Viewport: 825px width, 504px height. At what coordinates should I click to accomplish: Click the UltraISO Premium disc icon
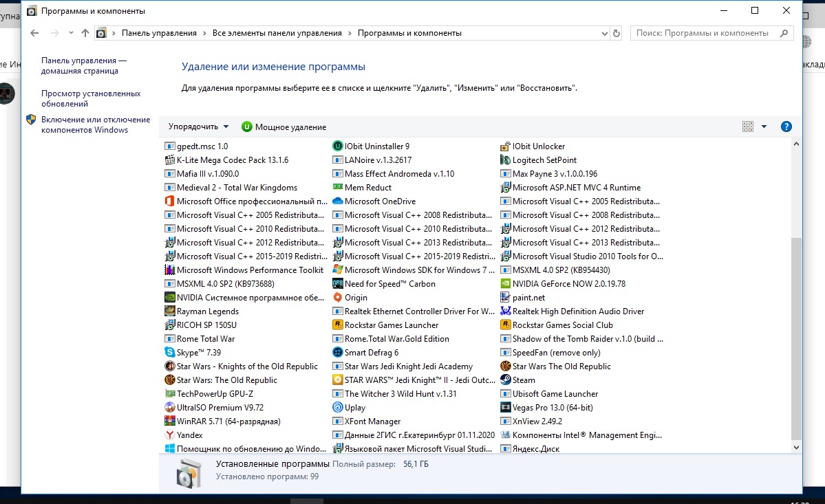pos(169,407)
